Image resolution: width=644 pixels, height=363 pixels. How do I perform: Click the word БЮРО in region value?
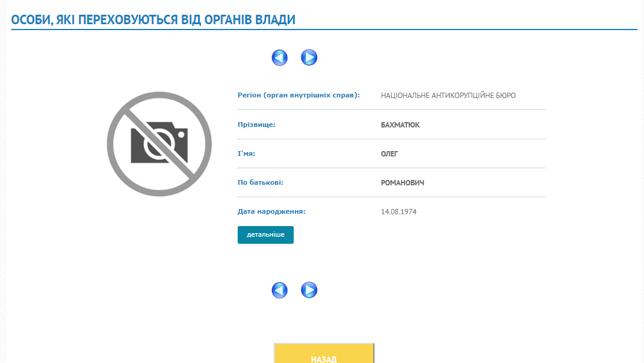505,95
